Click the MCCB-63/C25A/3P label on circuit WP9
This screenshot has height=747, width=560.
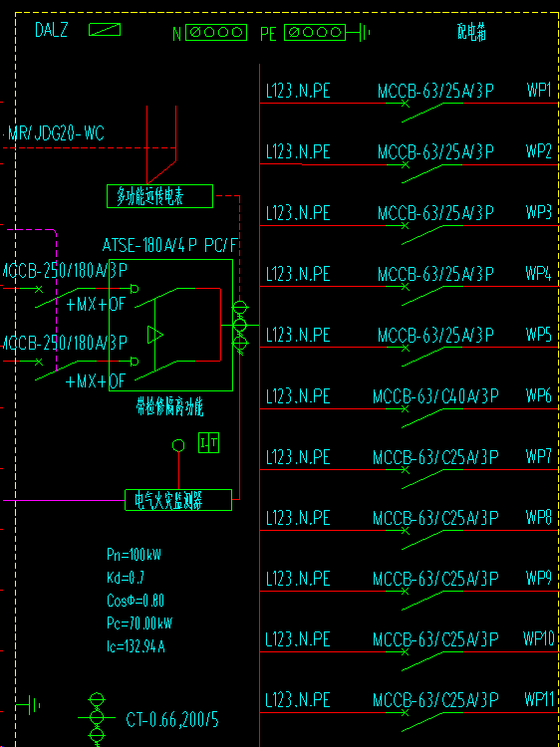click(435, 579)
